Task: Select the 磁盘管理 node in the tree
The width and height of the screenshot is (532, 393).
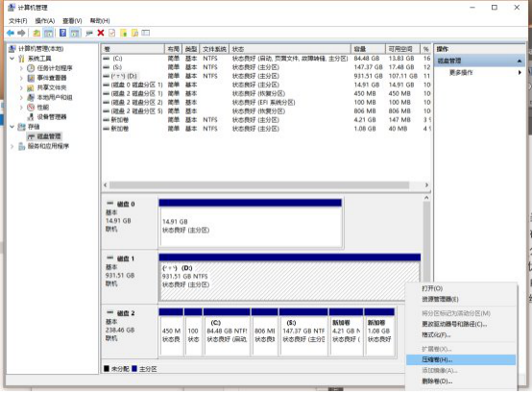Action: (x=49, y=136)
